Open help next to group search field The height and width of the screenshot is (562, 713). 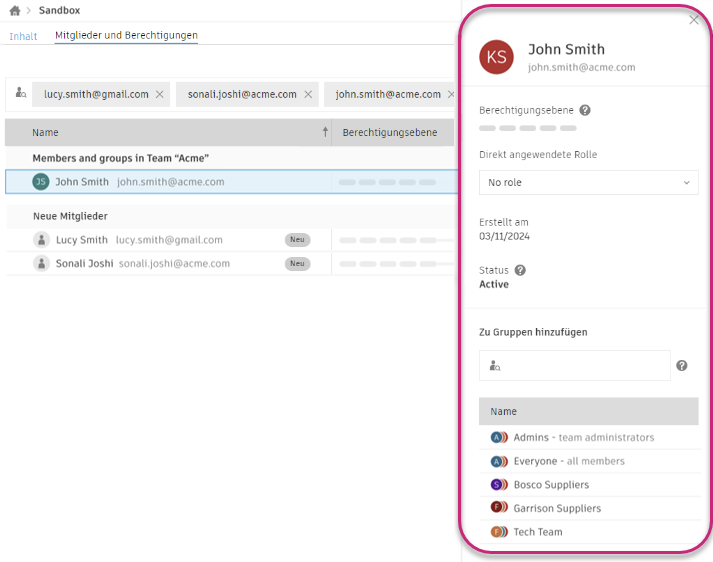click(x=681, y=365)
